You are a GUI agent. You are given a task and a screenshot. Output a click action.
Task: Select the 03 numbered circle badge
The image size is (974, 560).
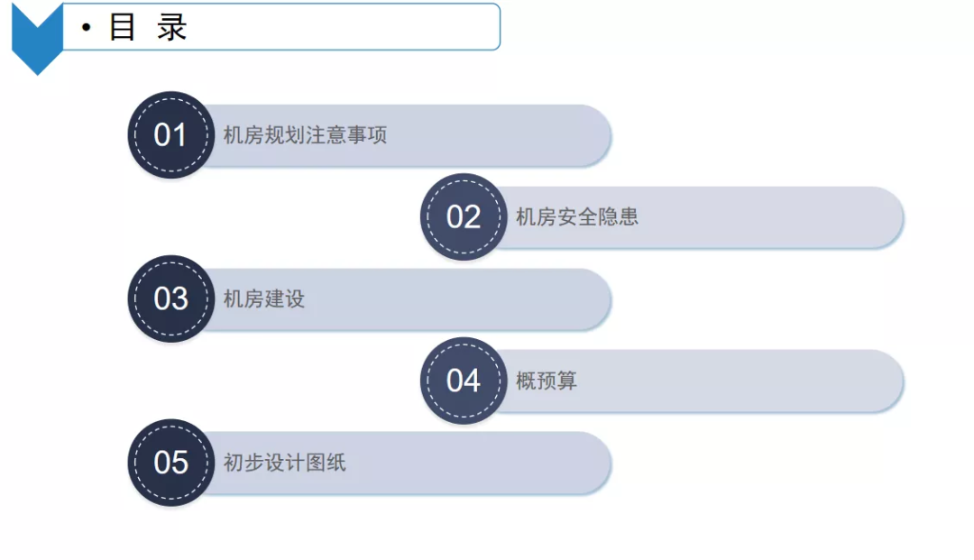(170, 298)
